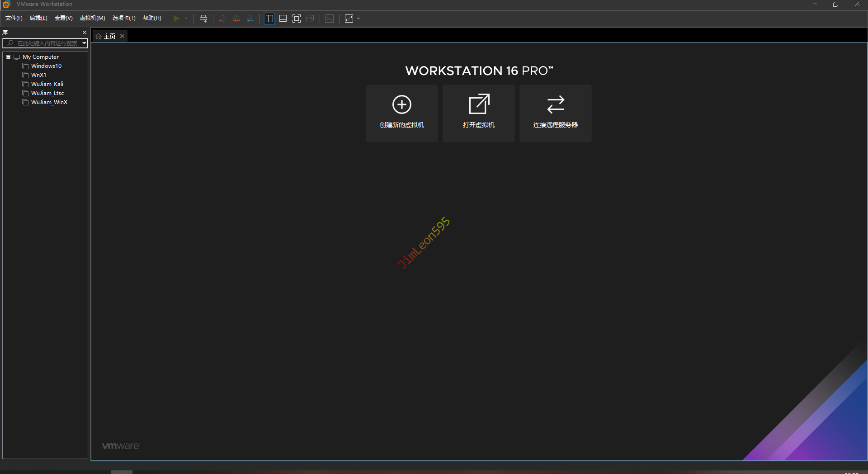Close the library panel

85,33
